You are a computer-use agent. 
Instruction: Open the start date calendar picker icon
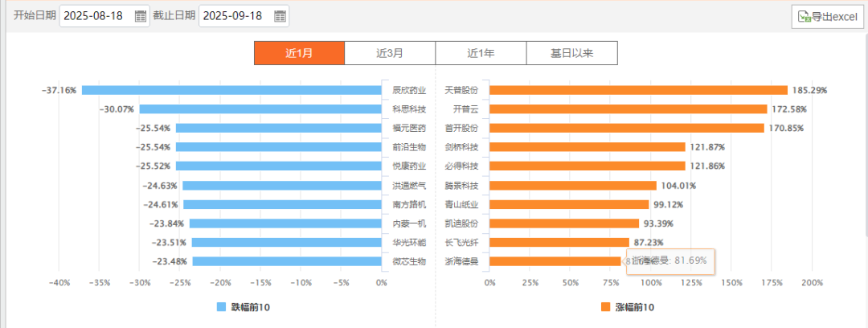tap(141, 16)
